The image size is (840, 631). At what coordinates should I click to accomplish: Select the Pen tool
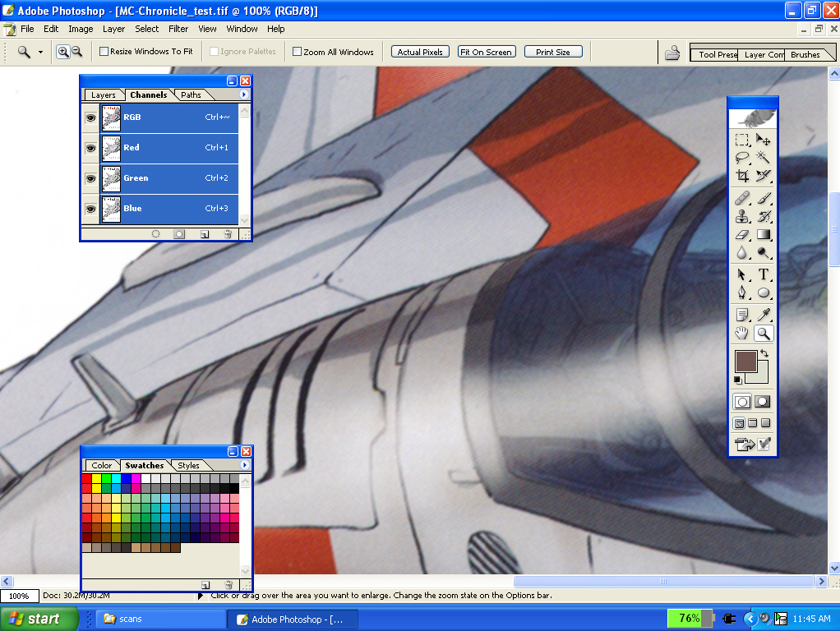tap(742, 292)
